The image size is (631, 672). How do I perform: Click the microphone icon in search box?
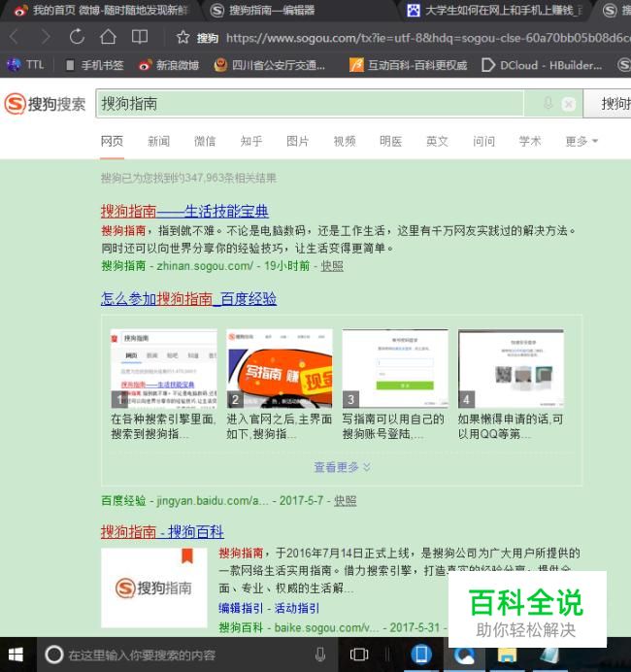[548, 103]
